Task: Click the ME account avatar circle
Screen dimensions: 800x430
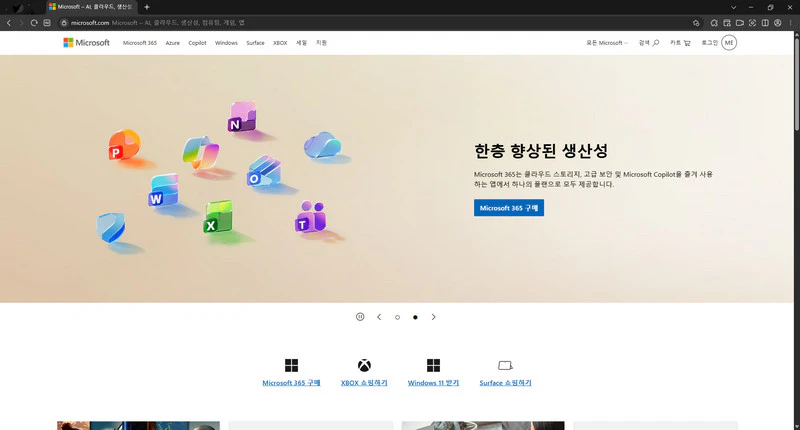Action: (x=729, y=43)
